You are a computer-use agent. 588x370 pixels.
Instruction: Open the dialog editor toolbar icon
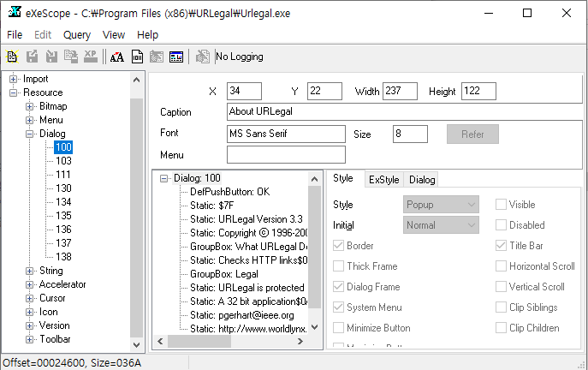click(176, 57)
